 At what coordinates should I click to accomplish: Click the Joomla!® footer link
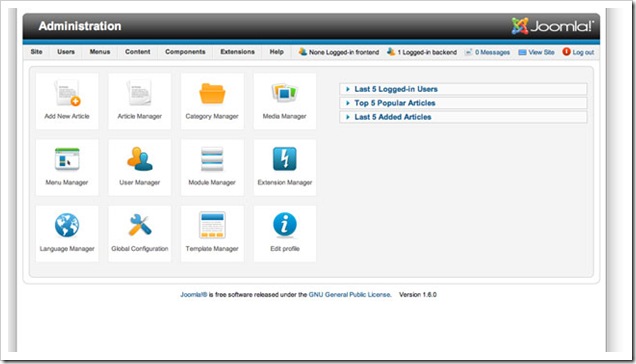[194, 295]
